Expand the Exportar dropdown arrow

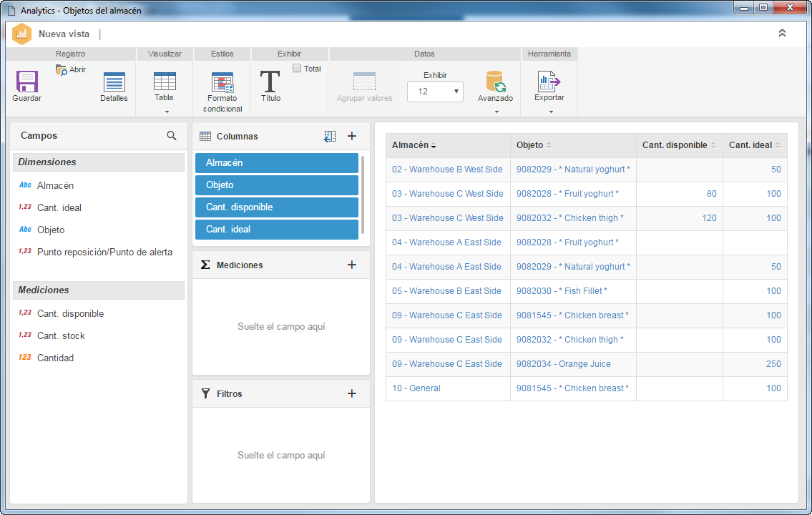tap(551, 112)
